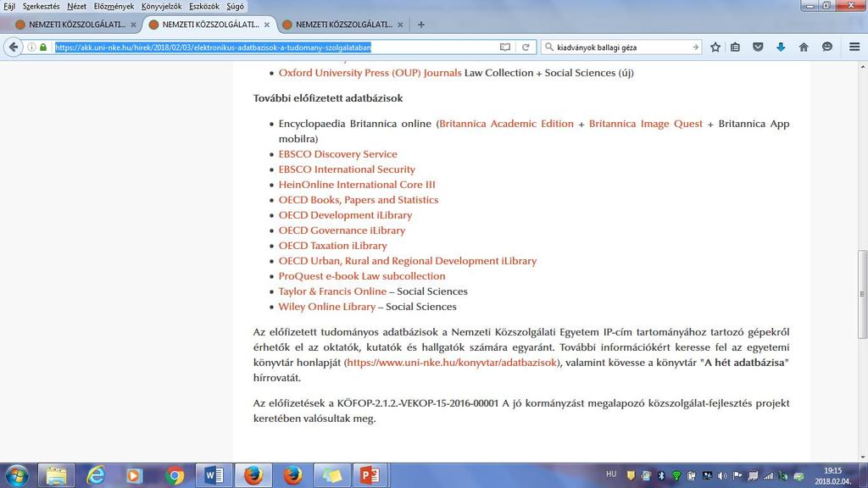
Task: Open Taylor & Francis Online link
Action: [x=332, y=291]
